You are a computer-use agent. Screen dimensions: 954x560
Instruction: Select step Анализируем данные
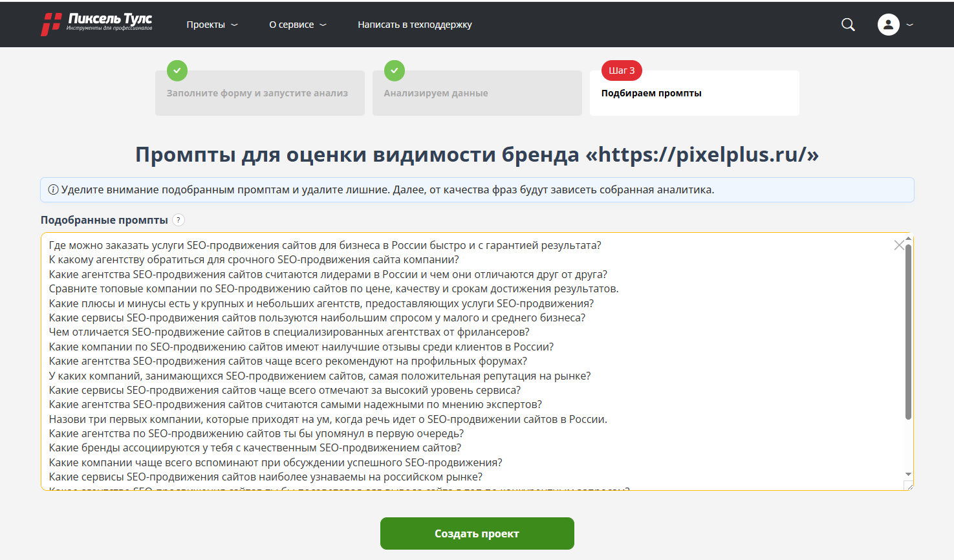pyautogui.click(x=477, y=93)
